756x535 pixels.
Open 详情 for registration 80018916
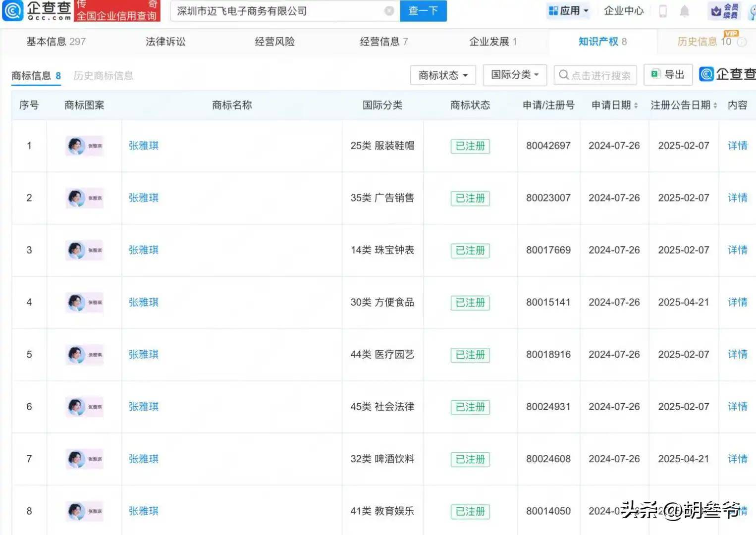[x=737, y=355]
